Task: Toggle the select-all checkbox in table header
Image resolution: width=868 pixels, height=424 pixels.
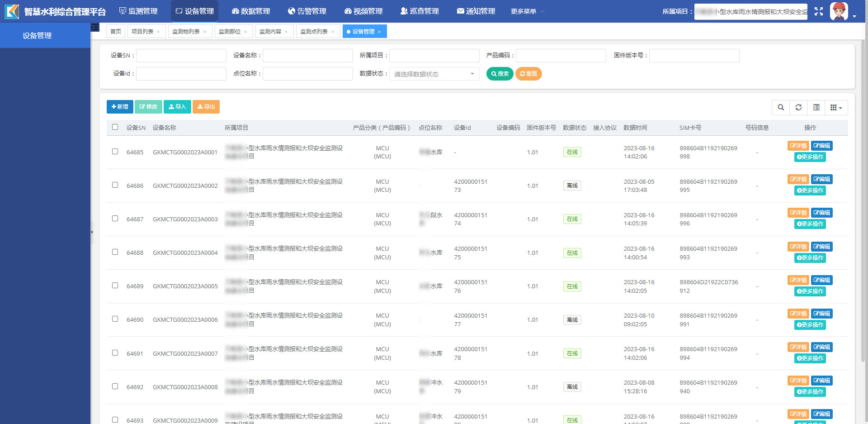Action: tap(115, 127)
